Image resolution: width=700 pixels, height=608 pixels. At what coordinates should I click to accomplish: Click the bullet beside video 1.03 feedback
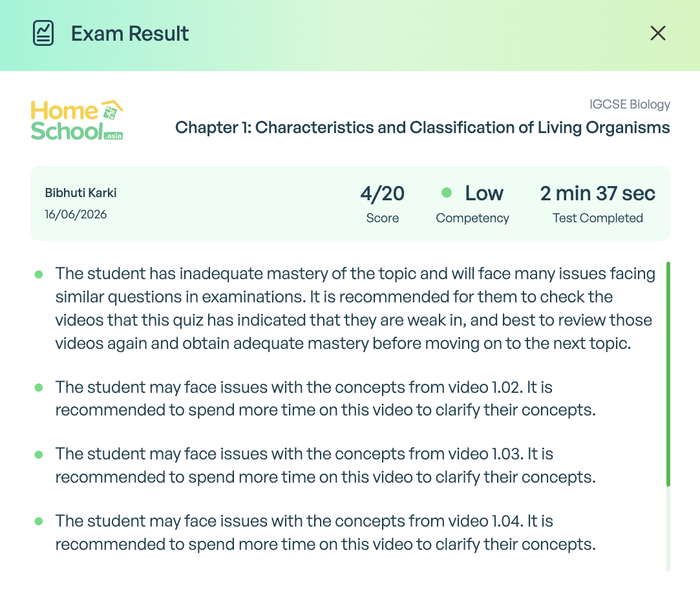click(39, 454)
